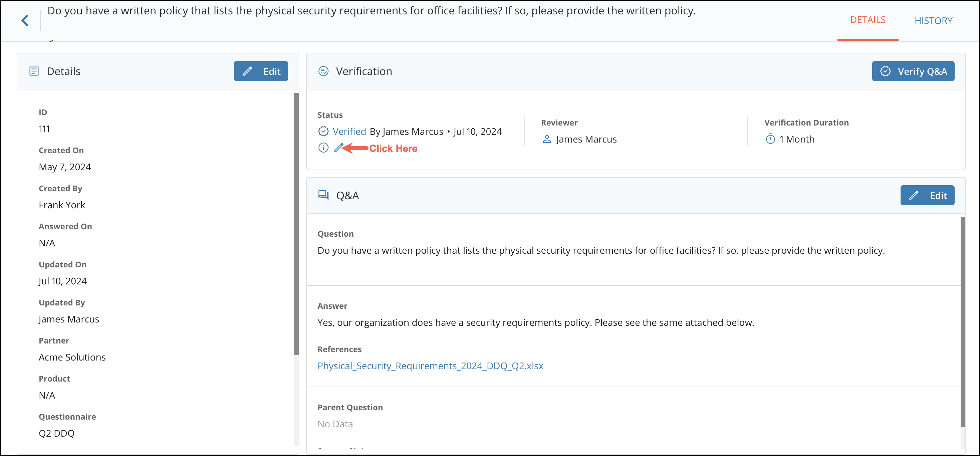Click the pencil icon marked Click Here
The width and height of the screenshot is (980, 456).
tap(338, 148)
